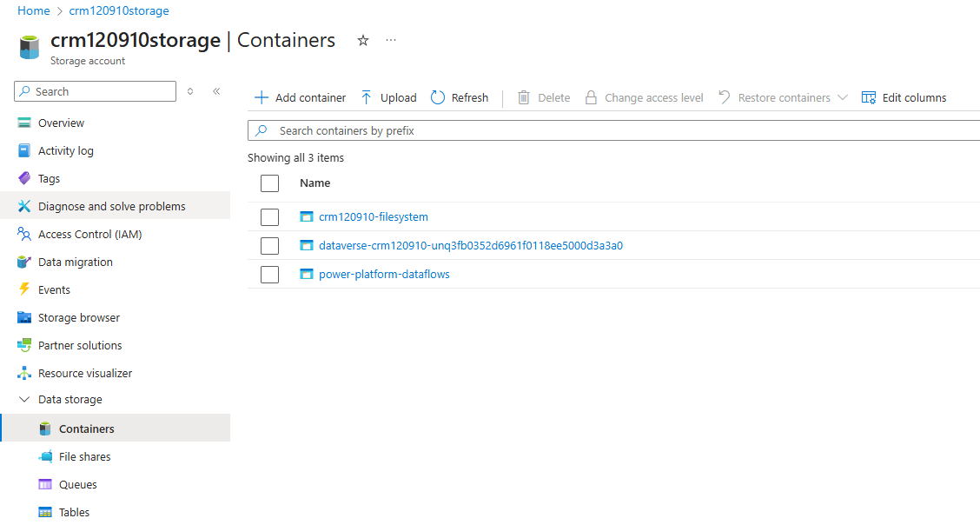This screenshot has height=525, width=980.
Task: Check the box for power-platform-dataflows
Action: coord(269,275)
